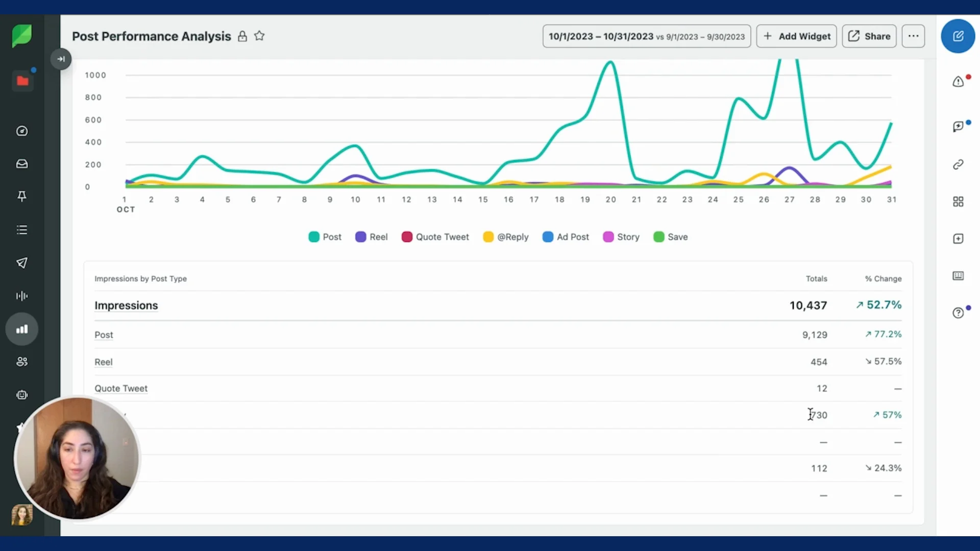Open the more options ellipsis menu
980x551 pixels.
coord(913,36)
